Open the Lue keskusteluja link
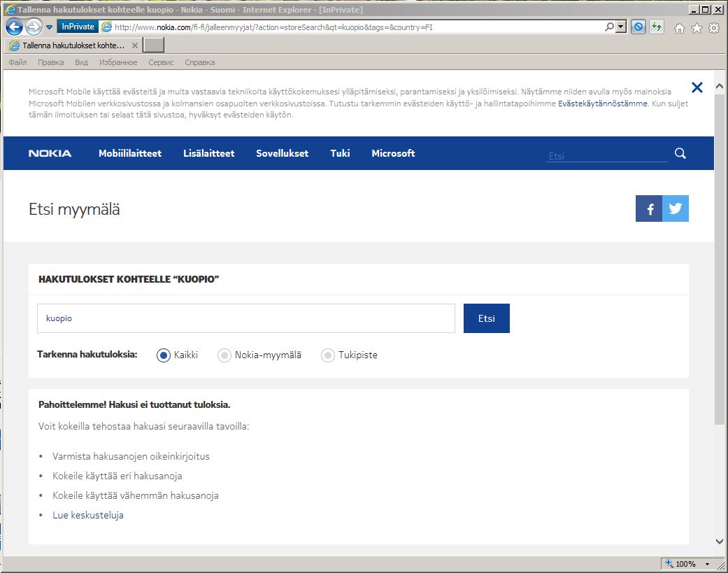 coord(88,515)
